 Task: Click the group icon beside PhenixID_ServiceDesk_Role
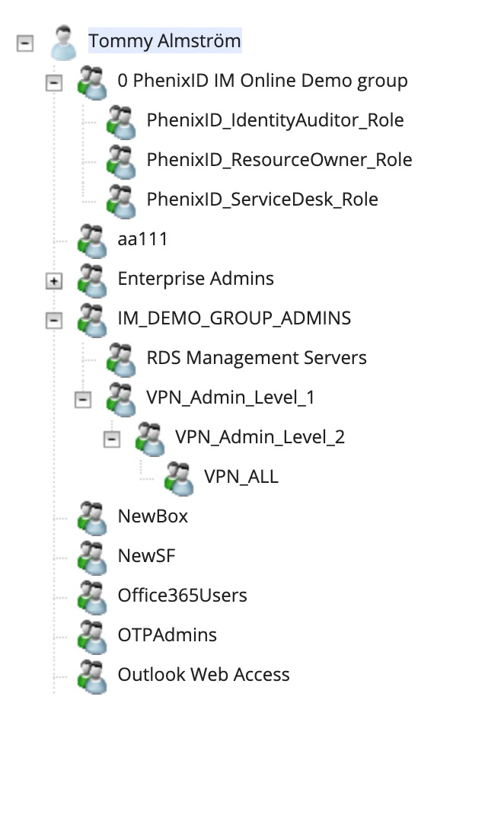[x=122, y=201]
